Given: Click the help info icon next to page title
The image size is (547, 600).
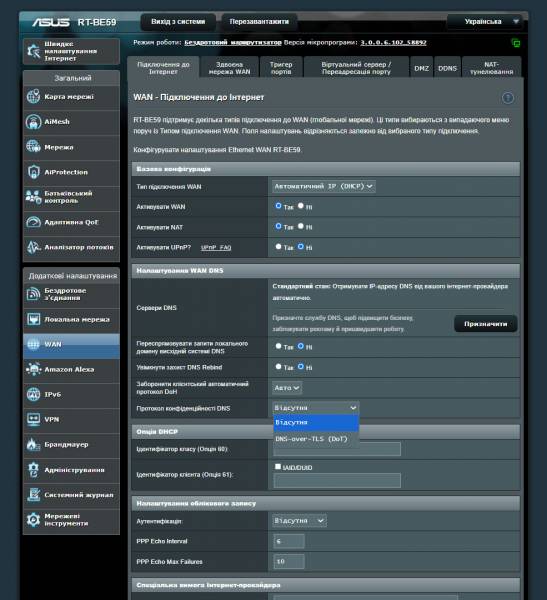Looking at the screenshot, I should click(508, 98).
